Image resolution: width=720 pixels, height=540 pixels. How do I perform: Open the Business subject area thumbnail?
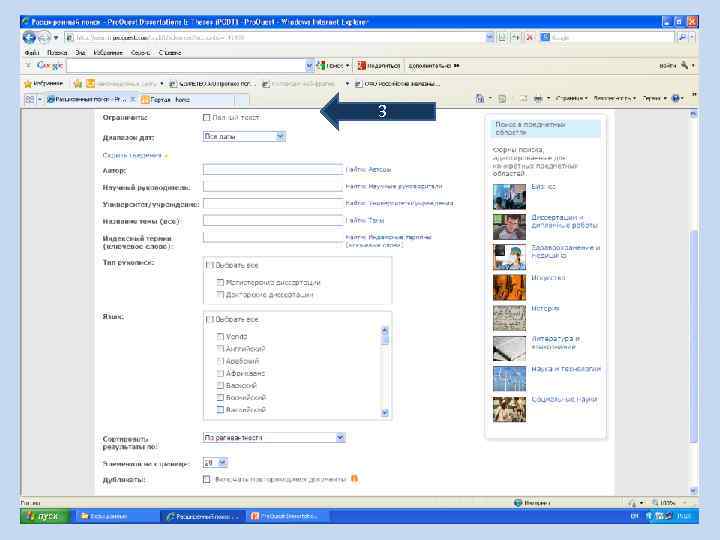pyautogui.click(x=509, y=197)
